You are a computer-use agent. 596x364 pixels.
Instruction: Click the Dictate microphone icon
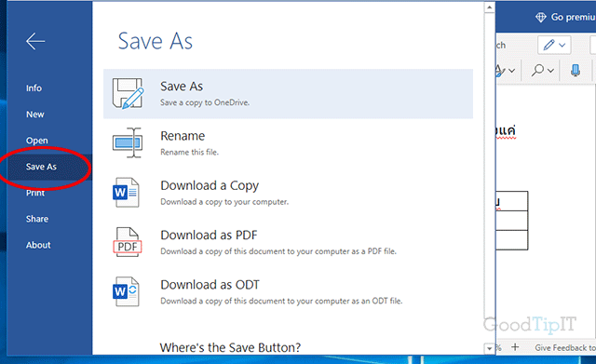click(576, 71)
